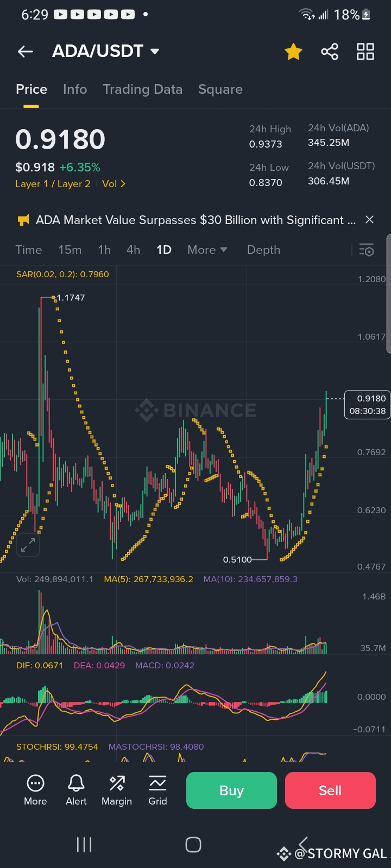Tap the 24h Low value 0.8370
Screen dimensions: 391x868
266,182
